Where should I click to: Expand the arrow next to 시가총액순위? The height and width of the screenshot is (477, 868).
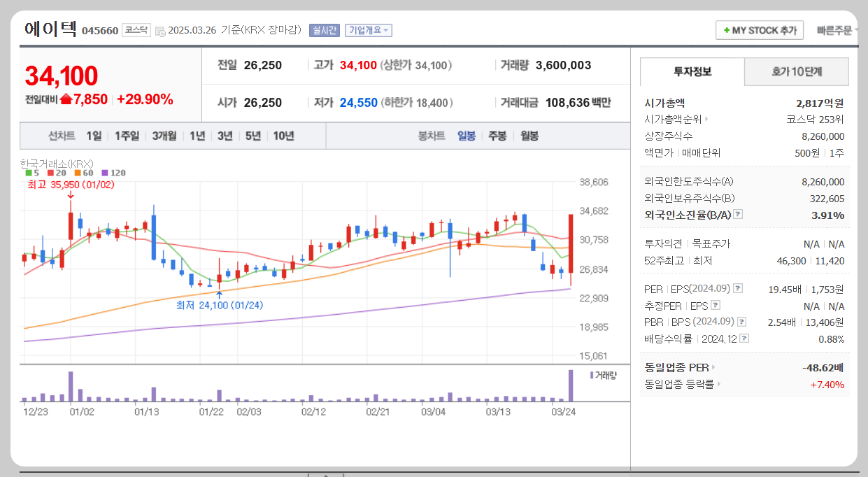coord(706,120)
